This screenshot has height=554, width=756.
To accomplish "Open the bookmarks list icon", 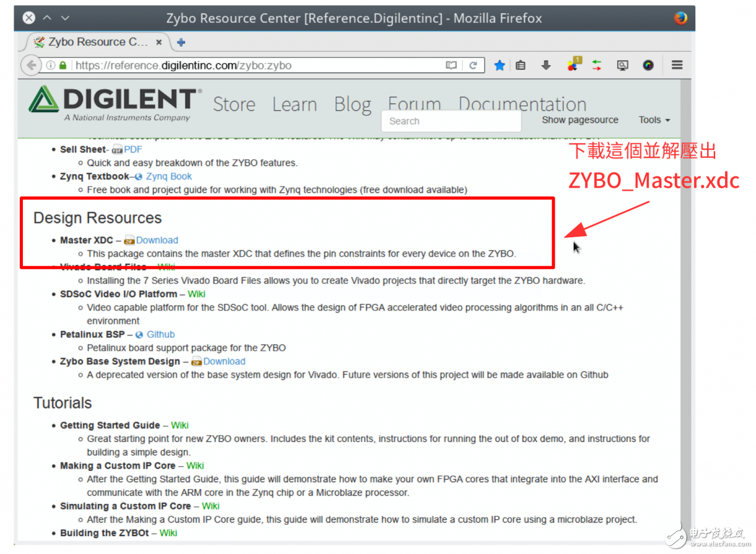I will (521, 65).
